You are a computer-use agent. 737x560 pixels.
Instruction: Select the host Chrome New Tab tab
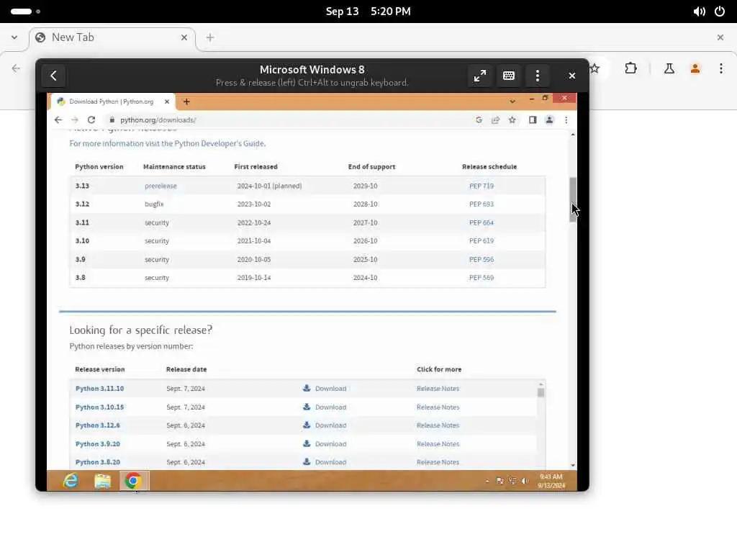coord(112,37)
